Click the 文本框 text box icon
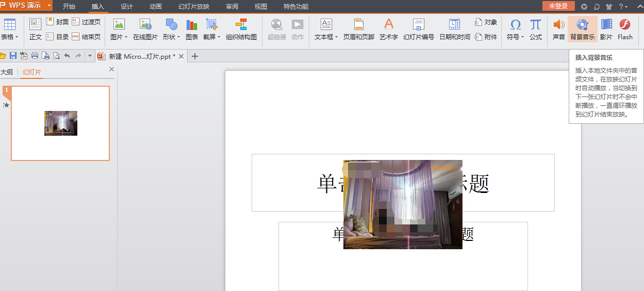The image size is (644, 291). click(x=326, y=24)
